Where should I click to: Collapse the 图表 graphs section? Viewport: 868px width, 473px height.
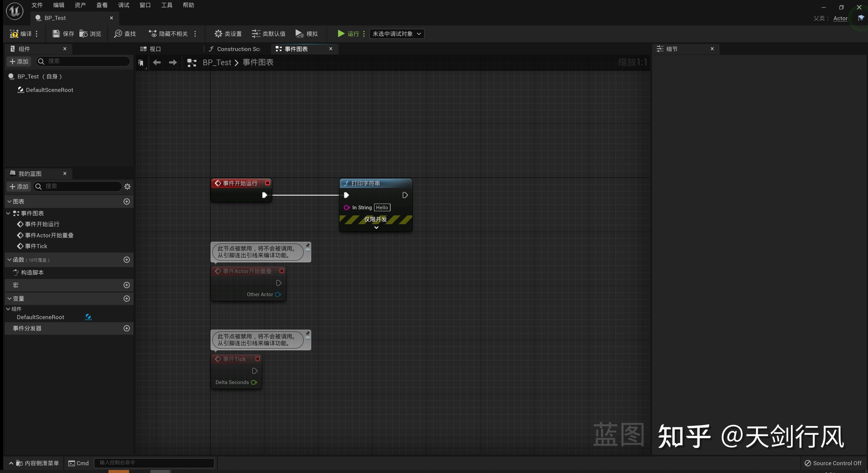(x=9, y=202)
